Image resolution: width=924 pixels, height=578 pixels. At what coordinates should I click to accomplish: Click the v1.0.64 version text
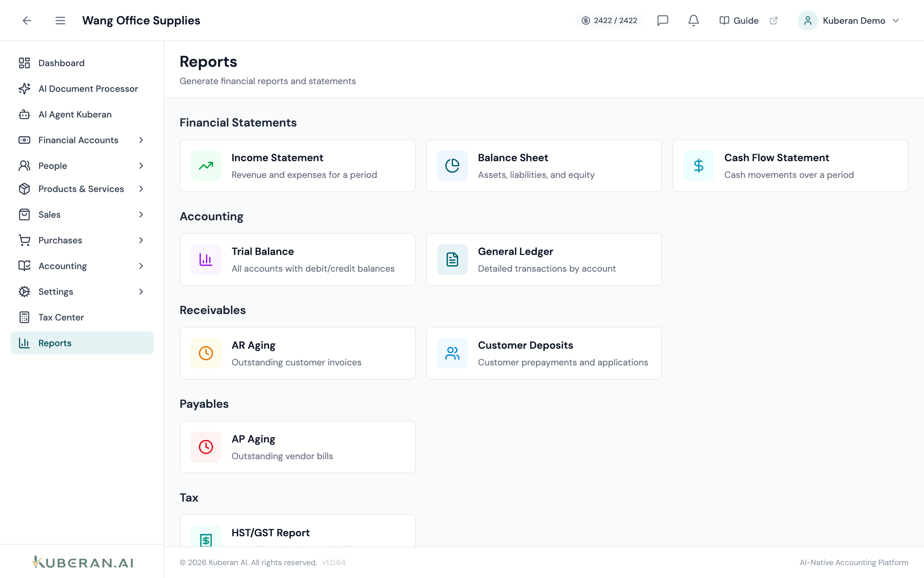(x=334, y=562)
